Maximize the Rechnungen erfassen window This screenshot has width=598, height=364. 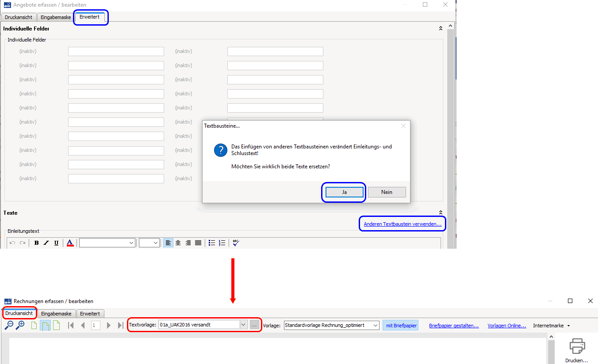570,301
